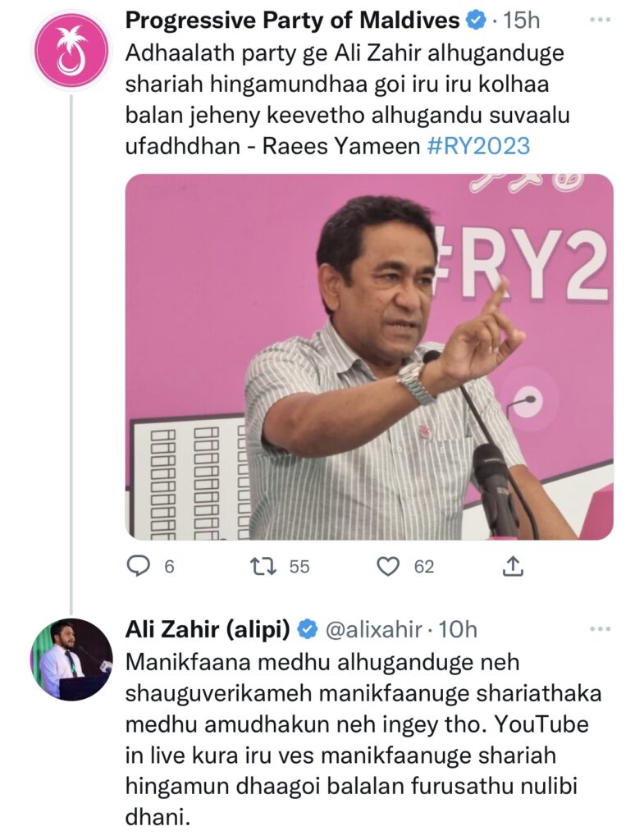Like the Progressive Party tweet
Image resolution: width=644 pixels, height=840 pixels.
tap(386, 566)
